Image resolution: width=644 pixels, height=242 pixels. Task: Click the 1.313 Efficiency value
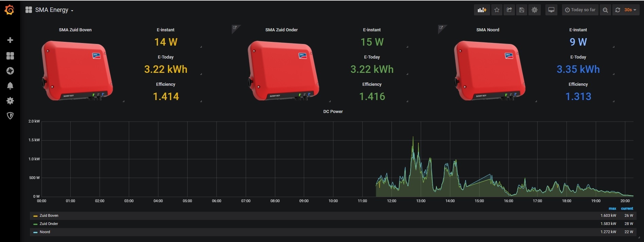click(578, 97)
